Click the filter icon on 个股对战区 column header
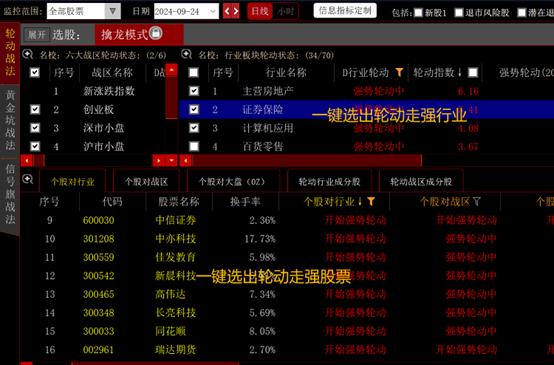 coord(477,201)
